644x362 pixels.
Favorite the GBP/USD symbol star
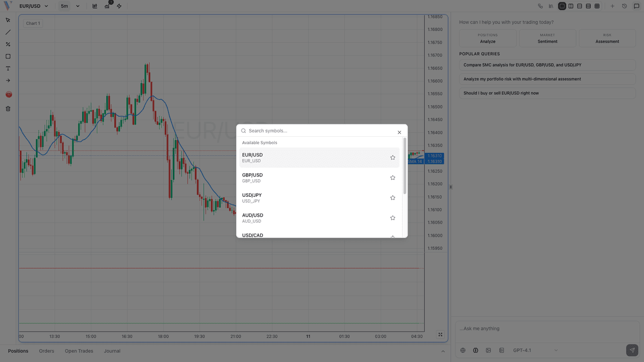[392, 178]
